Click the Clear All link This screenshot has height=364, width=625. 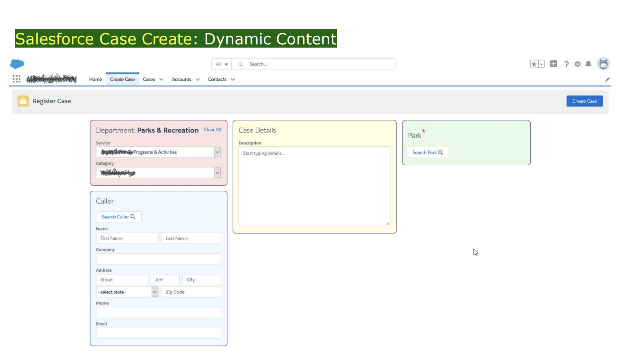click(212, 130)
